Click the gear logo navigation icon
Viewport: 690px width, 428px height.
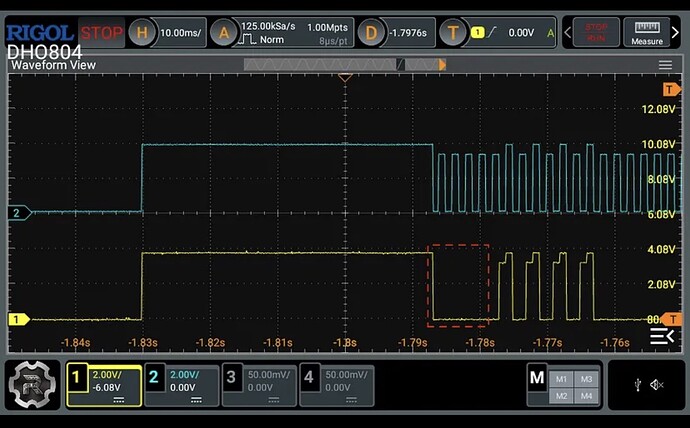[33, 384]
